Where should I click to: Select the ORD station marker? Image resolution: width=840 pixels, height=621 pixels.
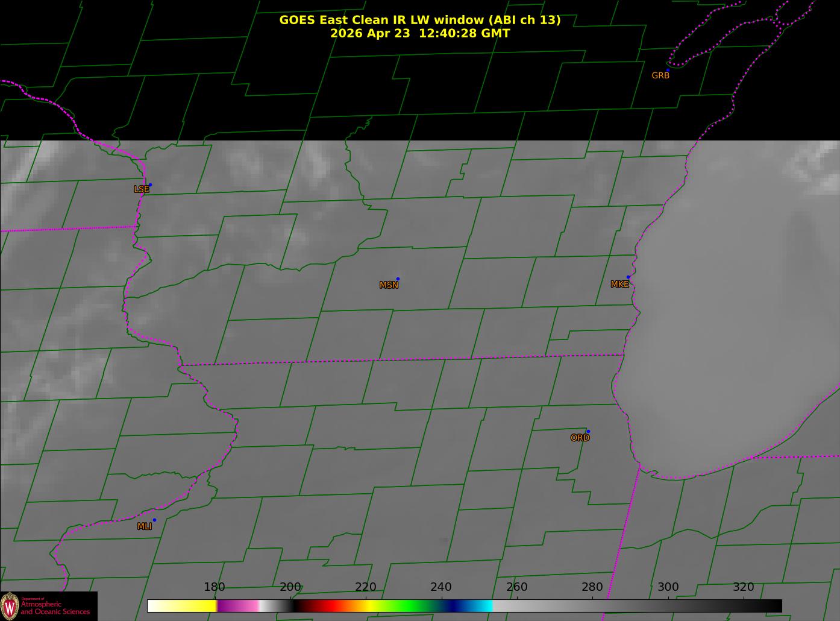(x=588, y=431)
